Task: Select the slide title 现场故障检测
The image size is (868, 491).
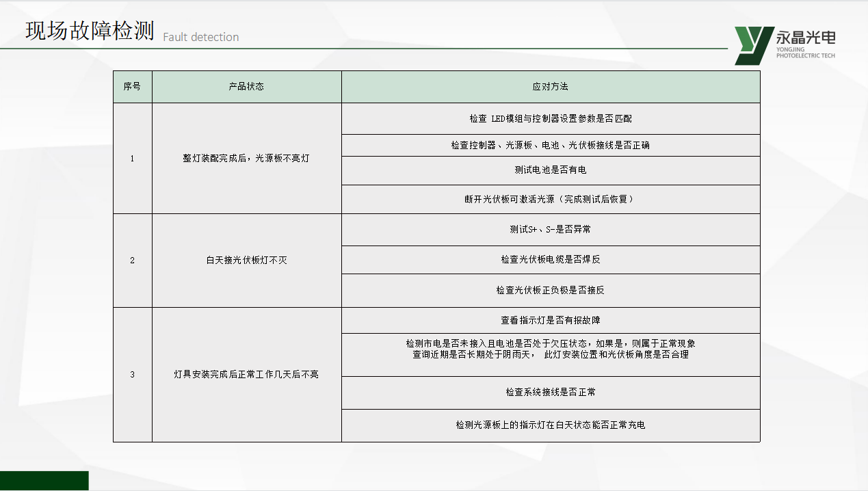Action: (90, 31)
